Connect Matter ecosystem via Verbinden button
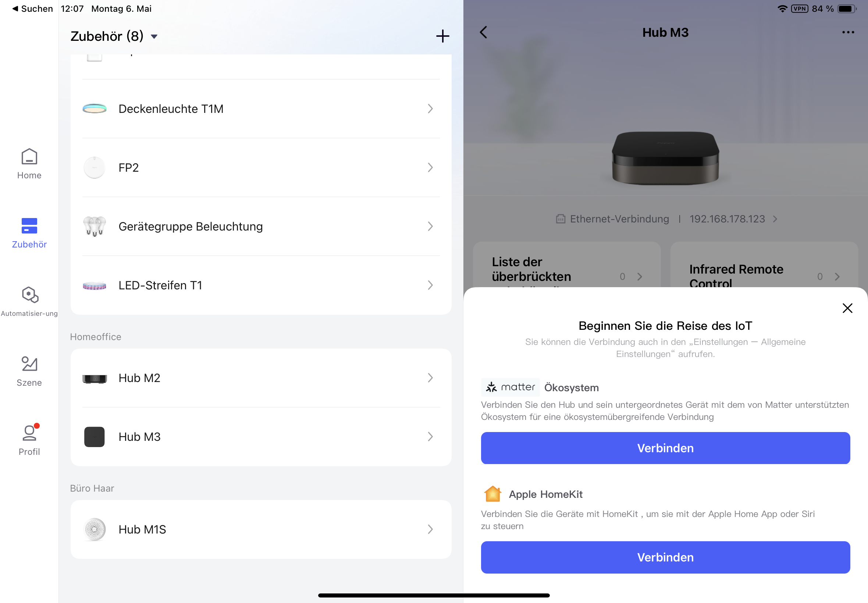Viewport: 868px width, 603px height. pyautogui.click(x=665, y=448)
